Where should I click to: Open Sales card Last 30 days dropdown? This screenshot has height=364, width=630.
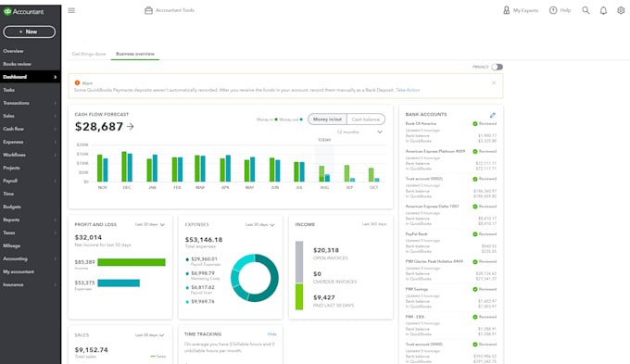coord(150,335)
